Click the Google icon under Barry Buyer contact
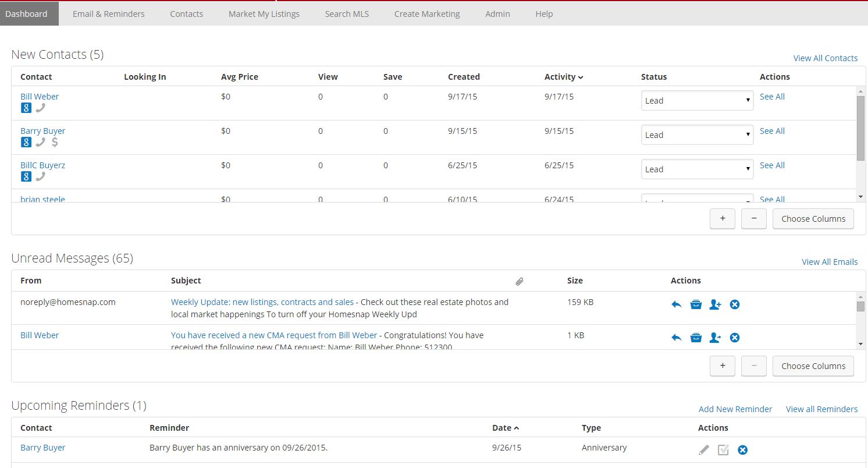Image resolution: width=868 pixels, height=468 pixels. pos(26,142)
